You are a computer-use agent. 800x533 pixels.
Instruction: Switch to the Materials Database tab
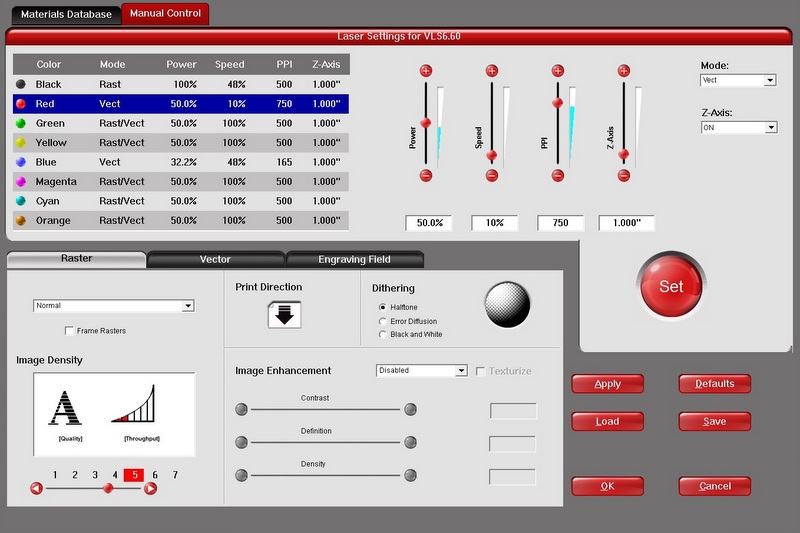click(66, 14)
